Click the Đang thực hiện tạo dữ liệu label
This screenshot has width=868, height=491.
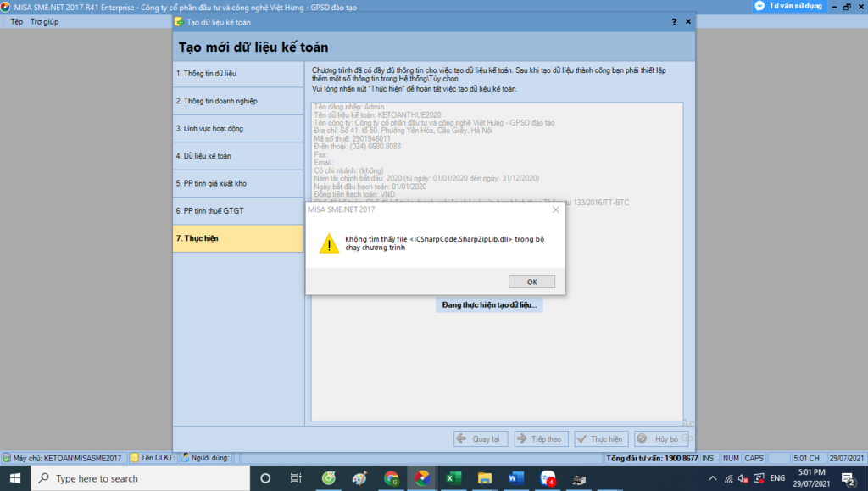[x=489, y=305]
